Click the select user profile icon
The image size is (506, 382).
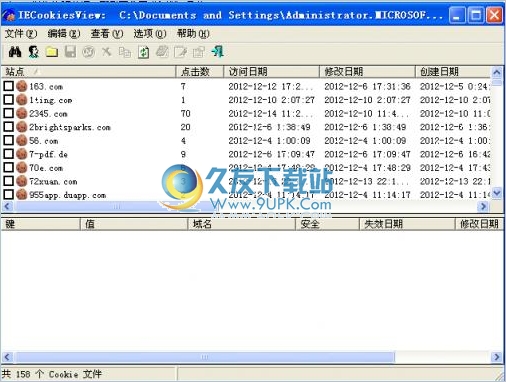(33, 52)
